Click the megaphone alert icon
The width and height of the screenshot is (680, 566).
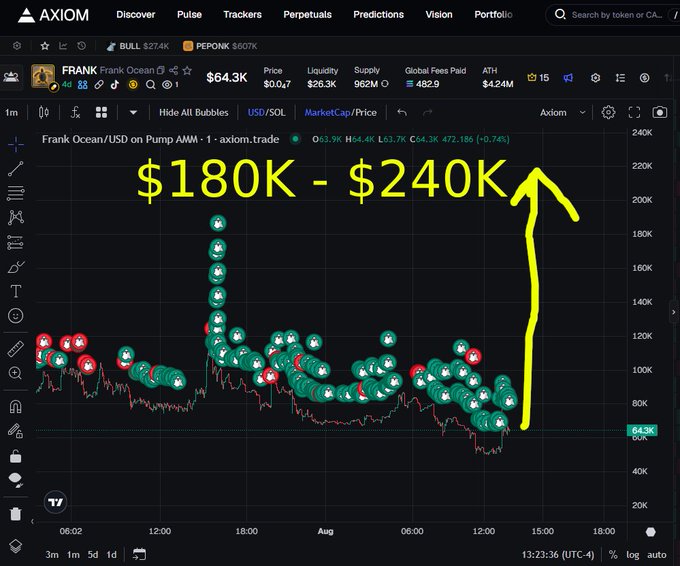[x=568, y=78]
